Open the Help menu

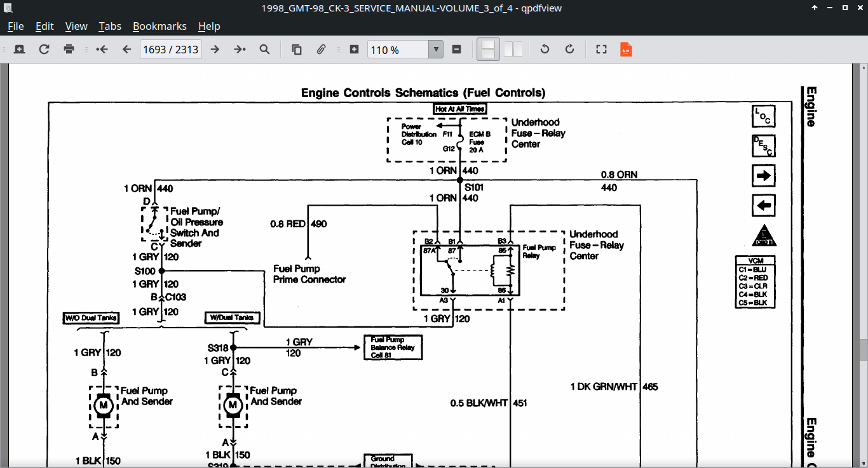pyautogui.click(x=209, y=26)
